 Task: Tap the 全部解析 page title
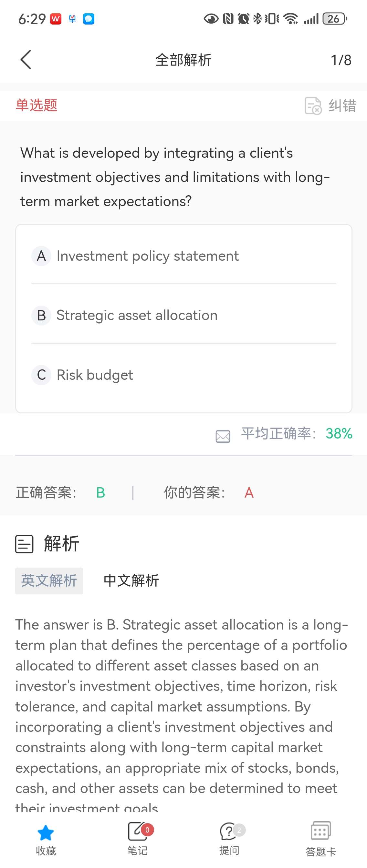click(x=183, y=60)
